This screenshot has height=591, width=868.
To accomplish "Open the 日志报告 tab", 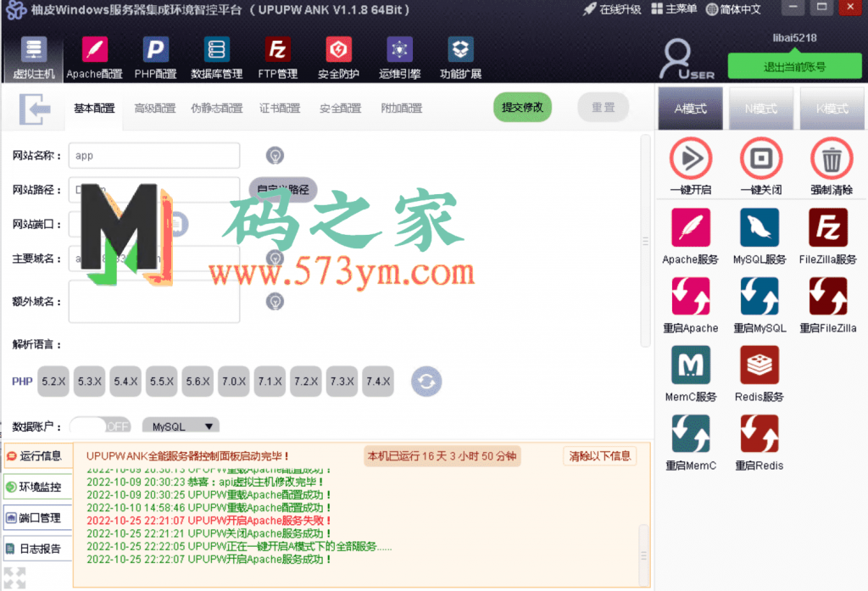I will tap(37, 549).
